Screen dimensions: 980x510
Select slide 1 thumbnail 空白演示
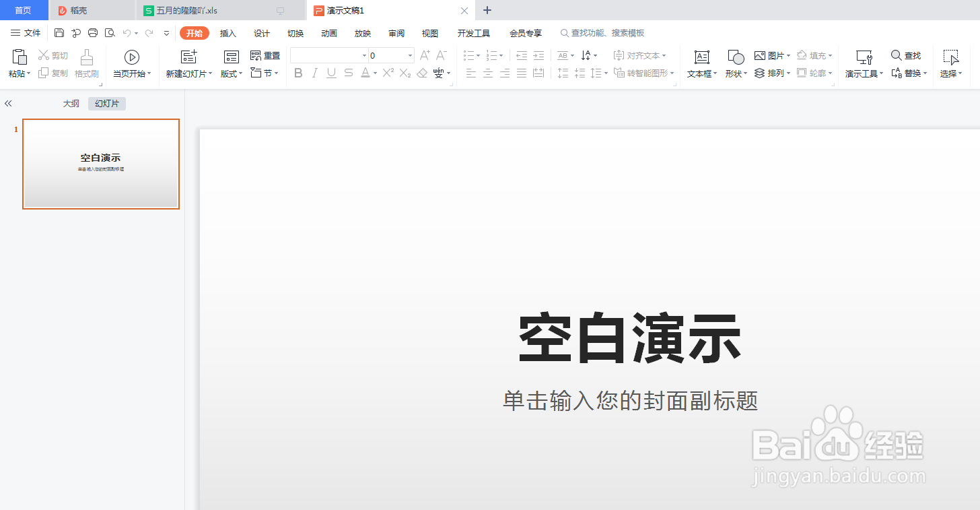[101, 164]
